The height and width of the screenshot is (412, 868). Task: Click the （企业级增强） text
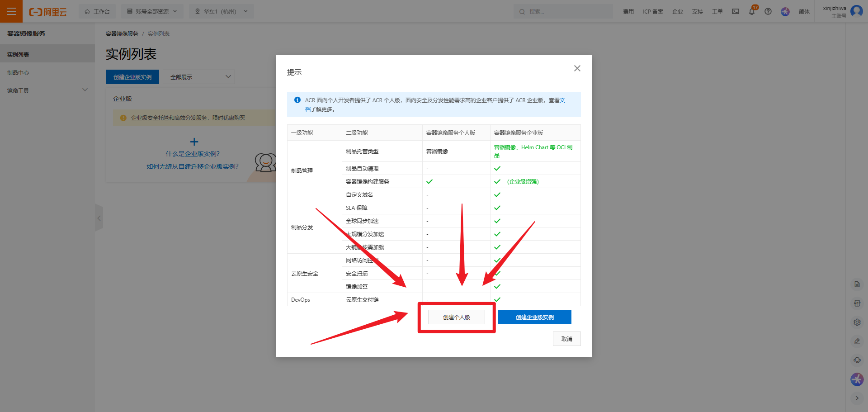[x=523, y=181]
